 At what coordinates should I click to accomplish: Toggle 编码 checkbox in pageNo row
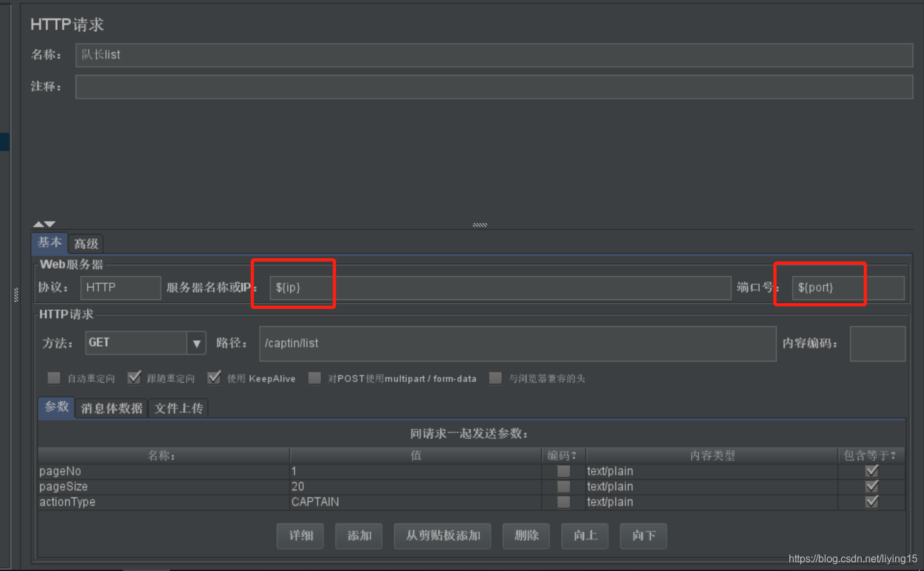click(x=564, y=471)
